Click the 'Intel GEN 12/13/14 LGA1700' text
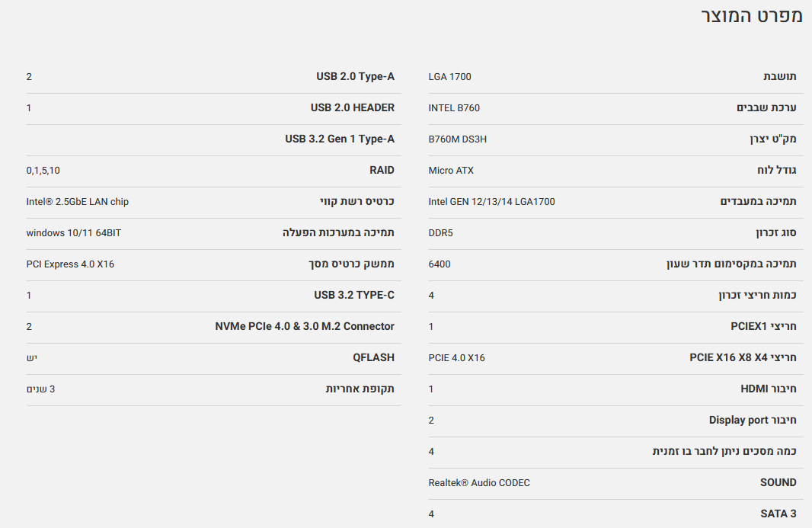The image size is (812, 528). [x=492, y=202]
